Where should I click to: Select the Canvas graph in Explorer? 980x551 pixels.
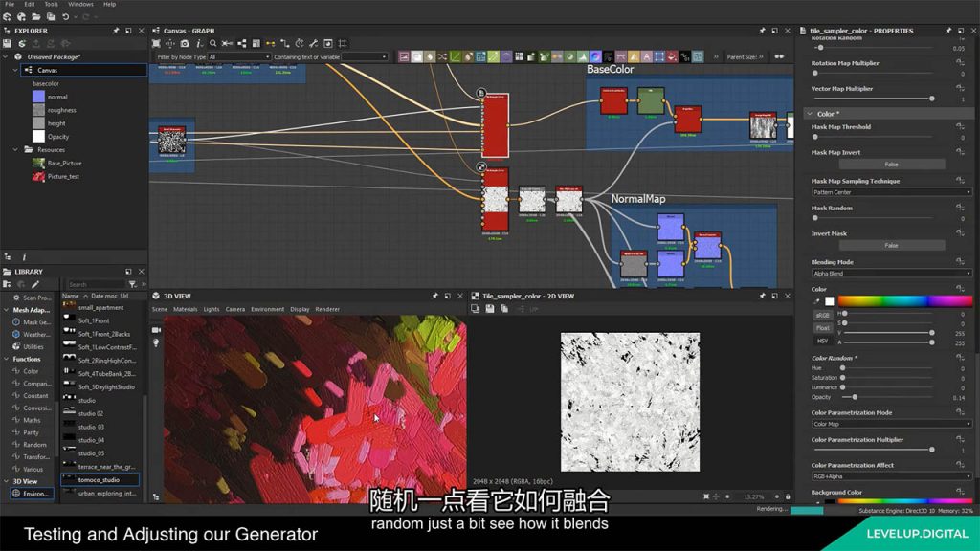click(47, 70)
